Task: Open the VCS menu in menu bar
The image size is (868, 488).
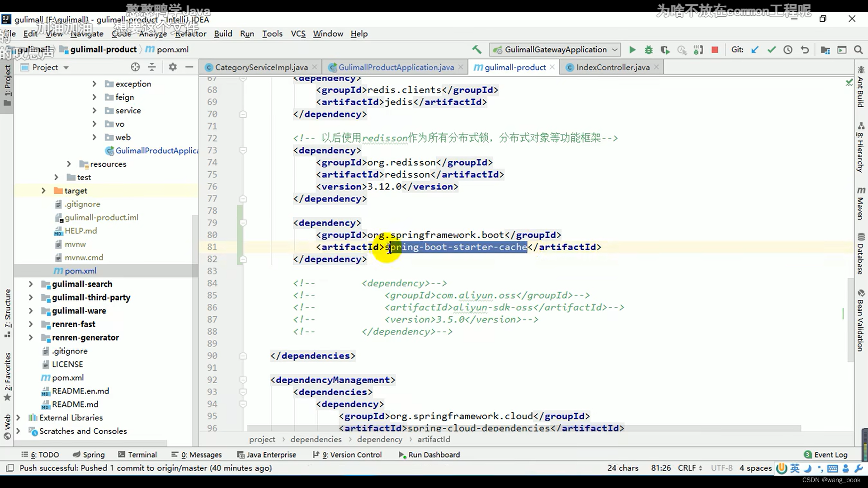Action: 297,33
